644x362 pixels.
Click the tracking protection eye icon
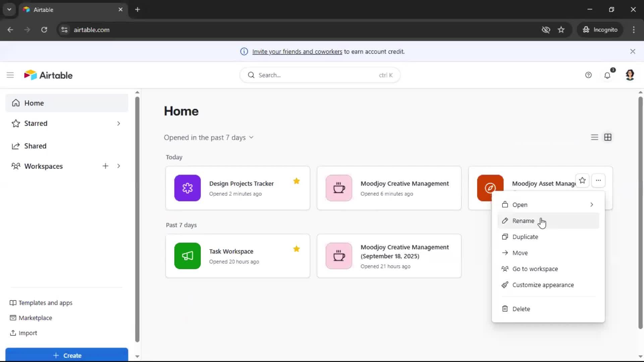click(546, 30)
